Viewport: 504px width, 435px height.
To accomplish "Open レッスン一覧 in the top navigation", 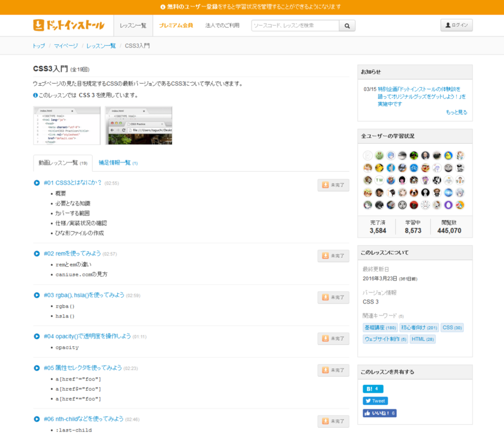I will pyautogui.click(x=133, y=26).
